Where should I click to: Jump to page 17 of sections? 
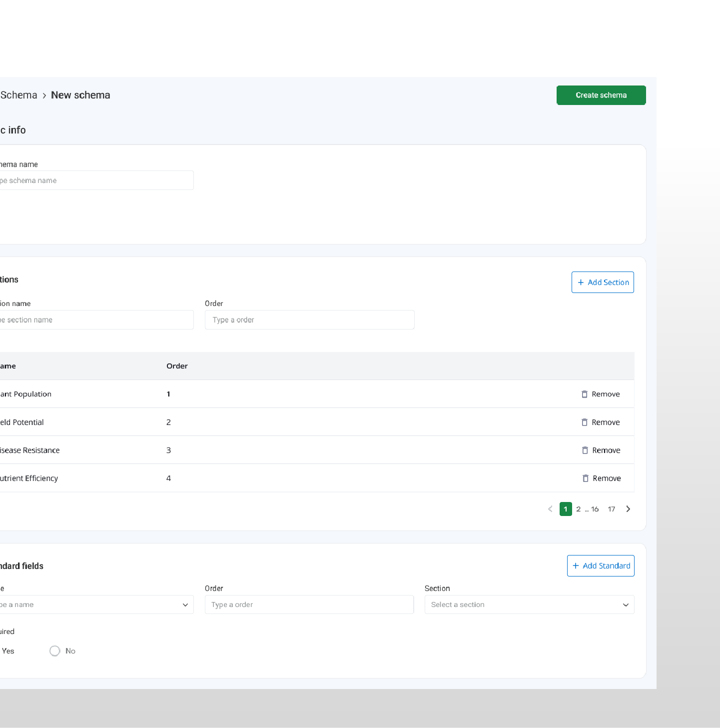[611, 509]
